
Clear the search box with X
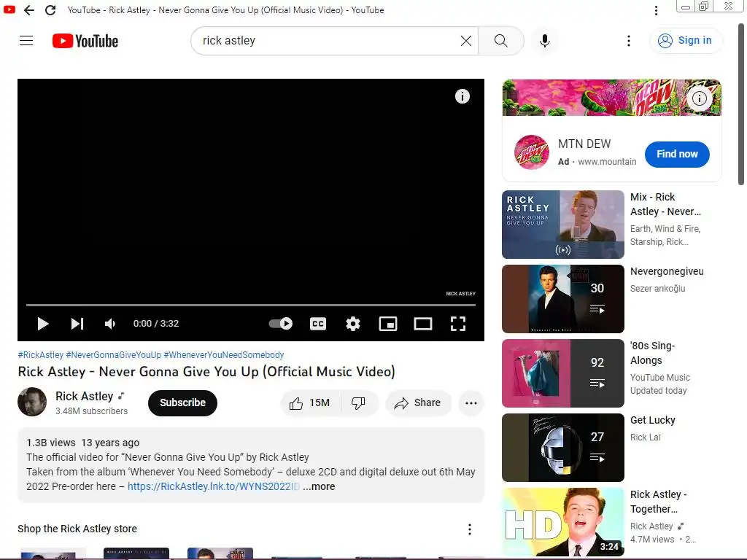coord(466,41)
